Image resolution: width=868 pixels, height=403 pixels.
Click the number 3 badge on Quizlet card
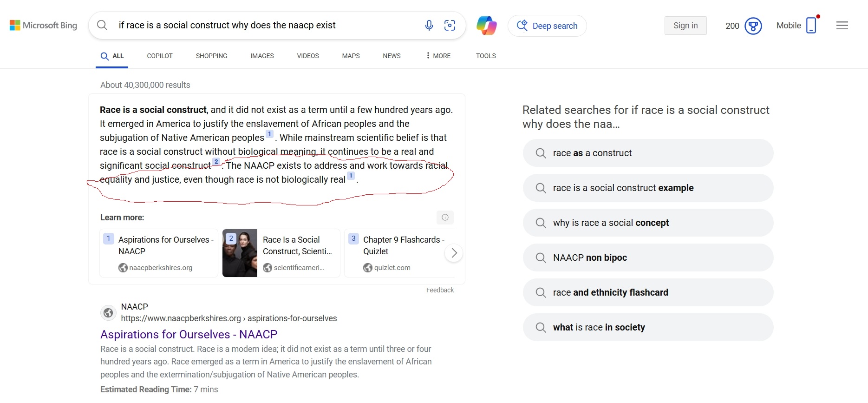pos(353,238)
